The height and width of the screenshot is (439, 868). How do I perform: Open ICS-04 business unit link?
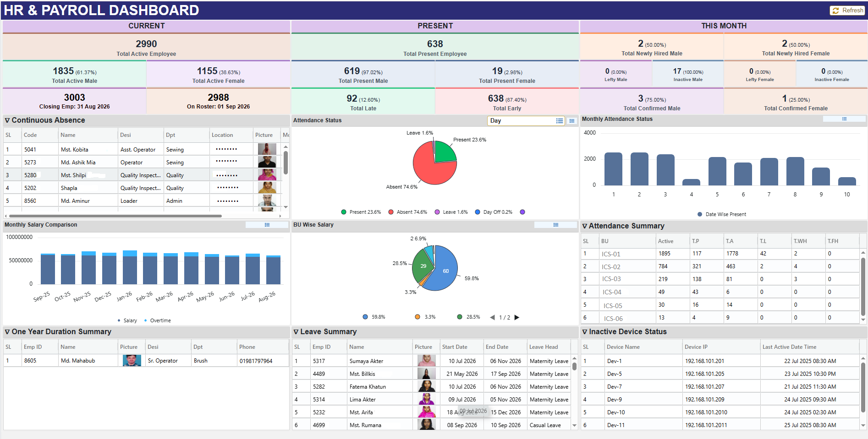click(x=612, y=292)
